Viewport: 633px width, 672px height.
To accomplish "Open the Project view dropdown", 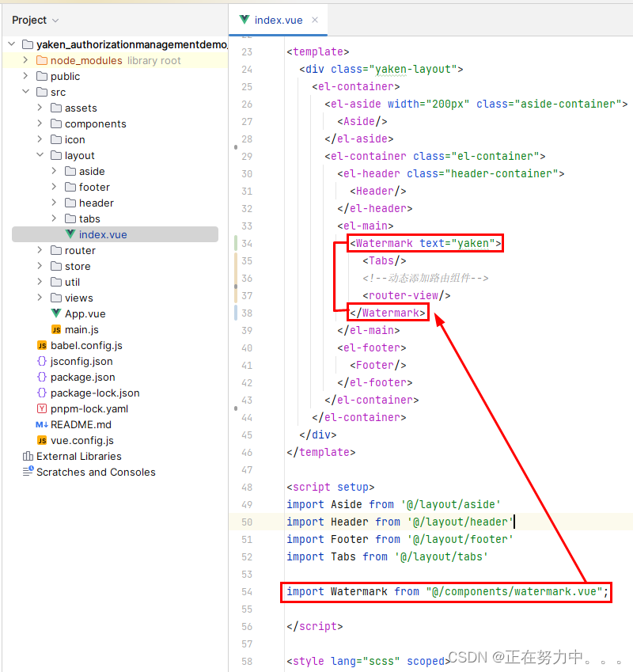I will tap(35, 20).
